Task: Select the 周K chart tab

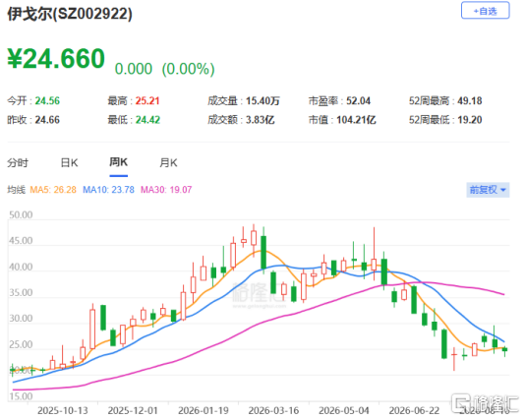Action: pyautogui.click(x=119, y=162)
